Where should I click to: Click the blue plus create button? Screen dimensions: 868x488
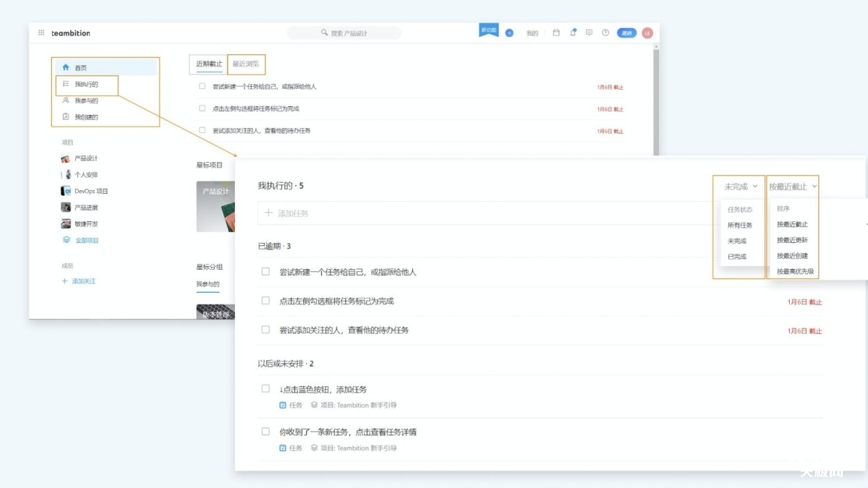coord(509,33)
